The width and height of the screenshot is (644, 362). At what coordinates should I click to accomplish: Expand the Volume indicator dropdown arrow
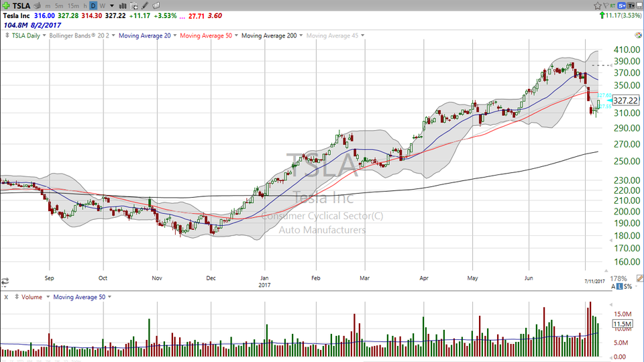(48, 297)
